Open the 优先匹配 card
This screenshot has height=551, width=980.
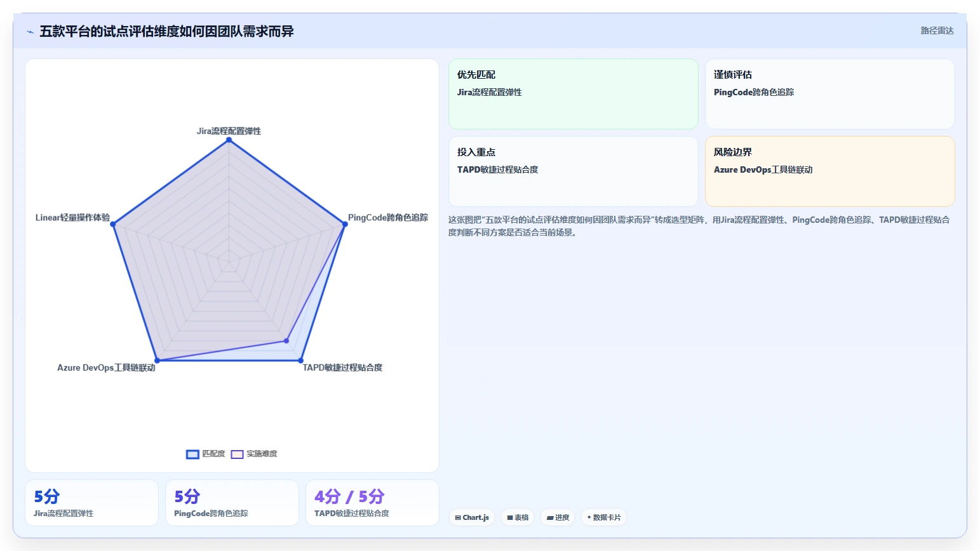click(574, 94)
